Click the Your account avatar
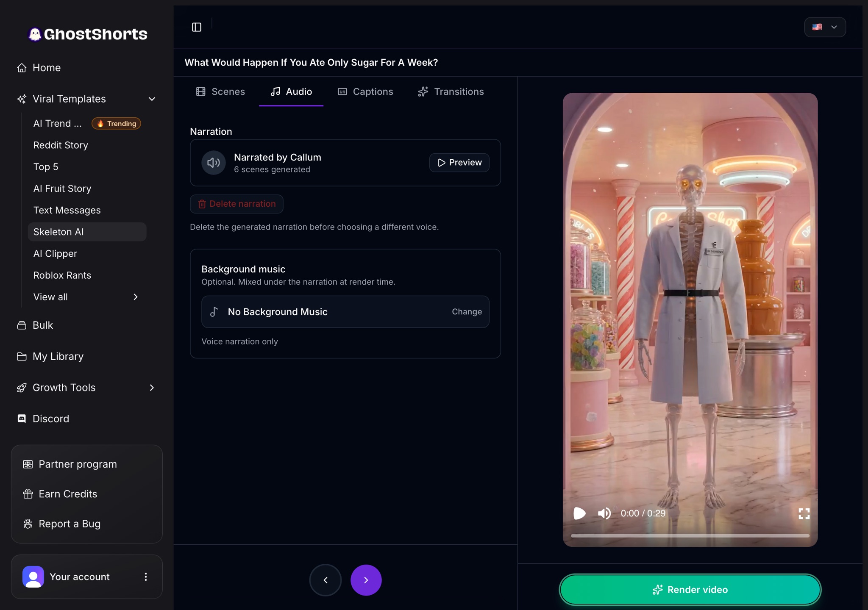The height and width of the screenshot is (610, 868). click(x=33, y=577)
